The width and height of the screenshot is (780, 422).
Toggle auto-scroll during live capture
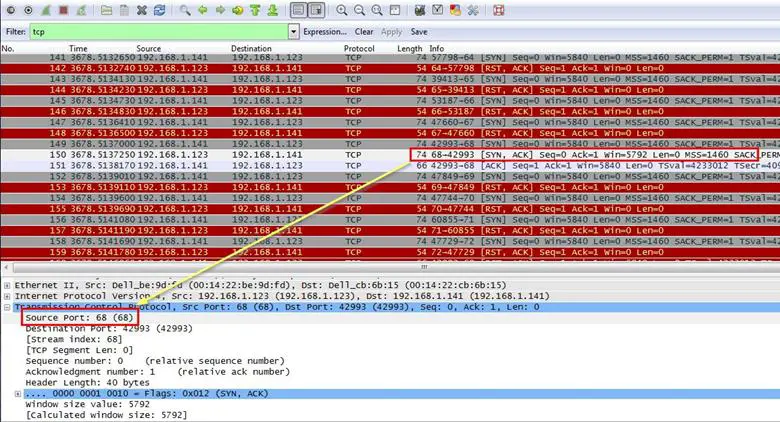pyautogui.click(x=316, y=10)
